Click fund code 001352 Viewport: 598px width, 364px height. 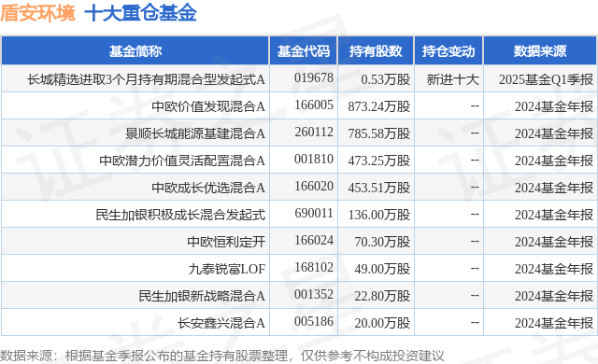tap(314, 294)
